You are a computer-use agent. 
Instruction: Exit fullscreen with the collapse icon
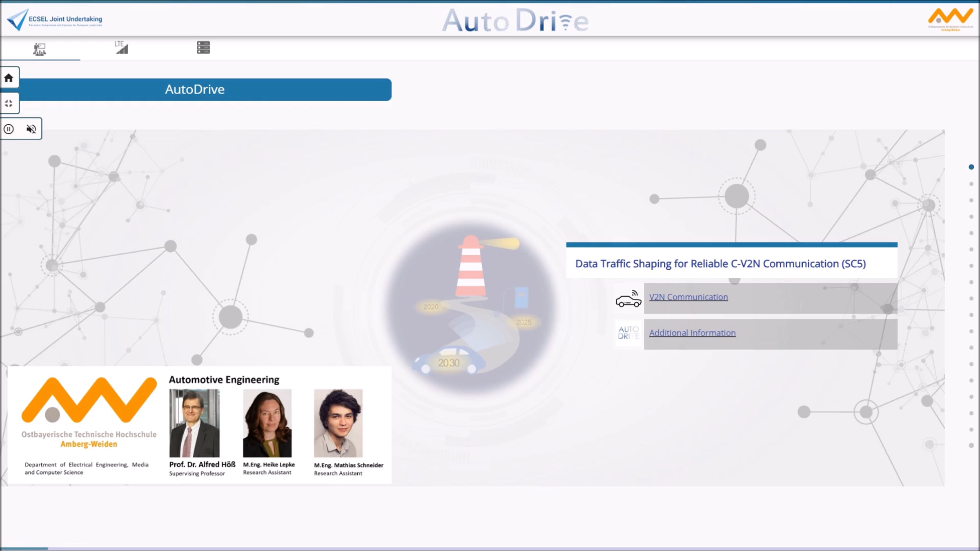tap(9, 104)
